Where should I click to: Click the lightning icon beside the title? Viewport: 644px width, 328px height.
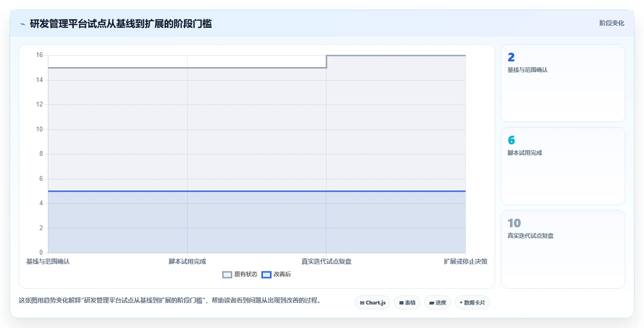coord(23,23)
